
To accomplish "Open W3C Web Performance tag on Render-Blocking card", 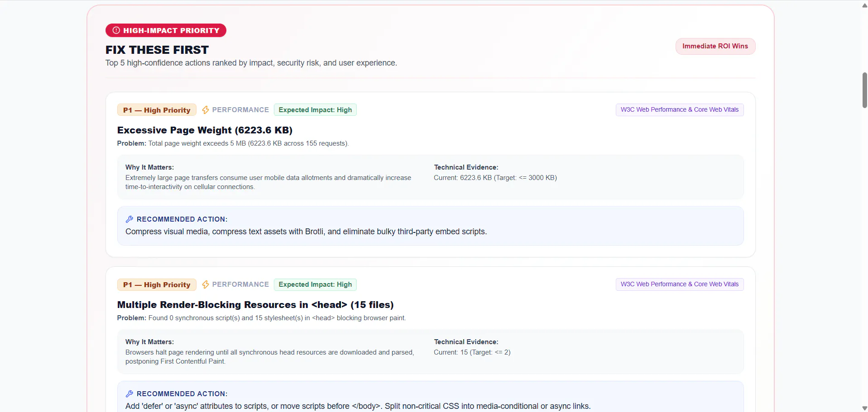I will click(x=679, y=284).
